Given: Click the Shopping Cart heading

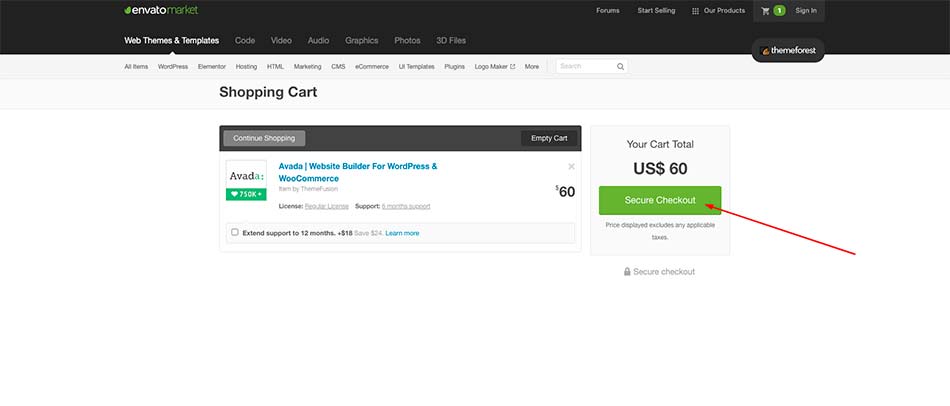Looking at the screenshot, I should coord(268,93).
